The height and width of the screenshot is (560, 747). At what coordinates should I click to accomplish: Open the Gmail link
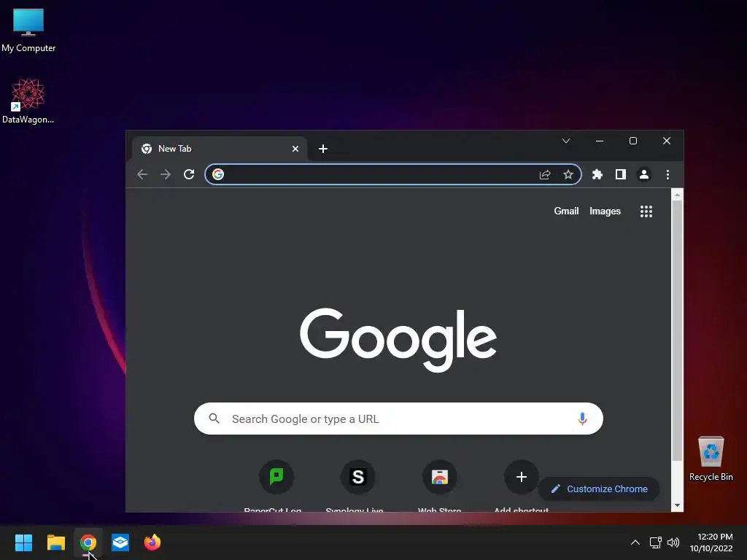pyautogui.click(x=566, y=211)
